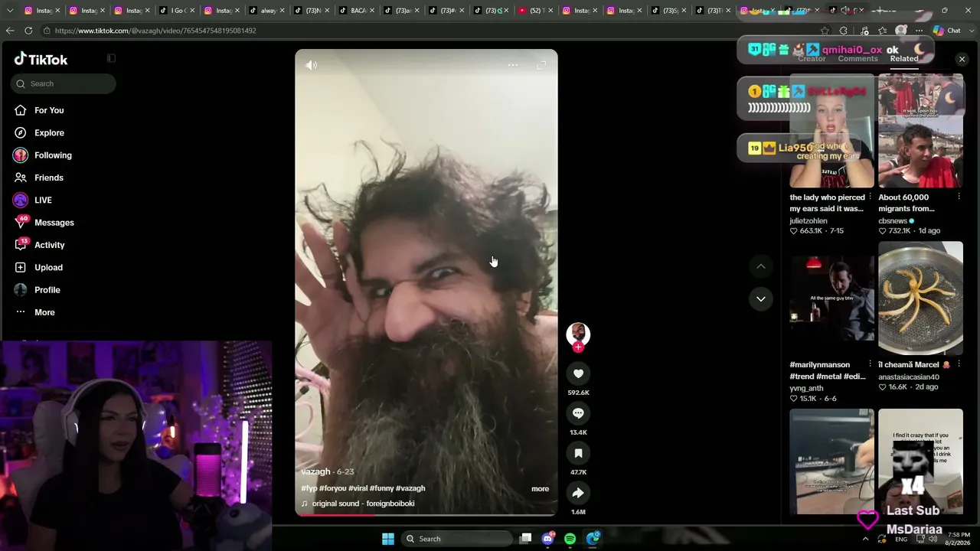Enter fullscreen on the video player
The height and width of the screenshot is (551, 980).
tap(541, 65)
